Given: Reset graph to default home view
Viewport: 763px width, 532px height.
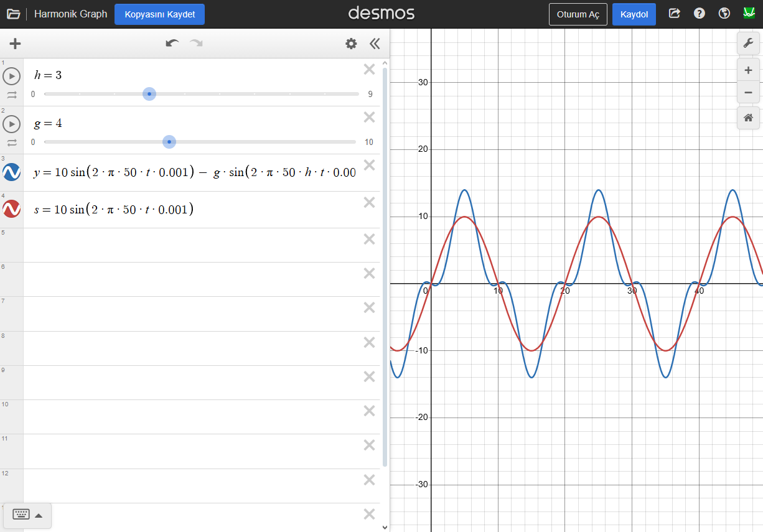Looking at the screenshot, I should (x=748, y=118).
